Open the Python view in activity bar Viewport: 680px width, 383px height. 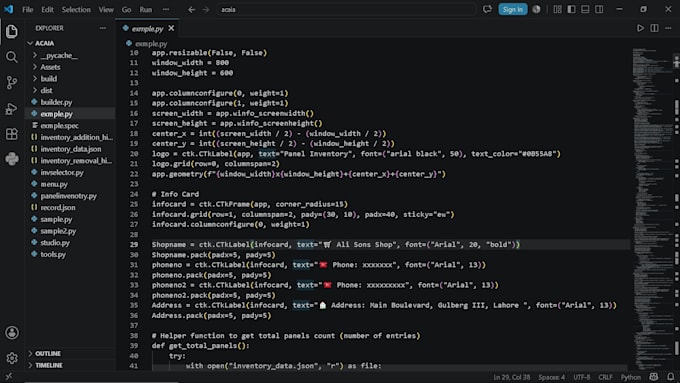12,159
